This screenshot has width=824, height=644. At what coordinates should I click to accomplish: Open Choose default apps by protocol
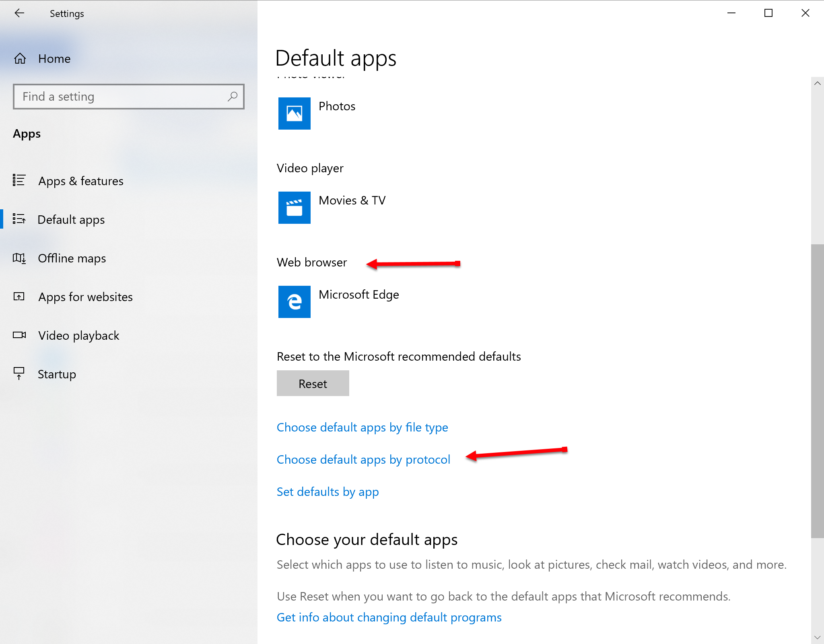coord(363,459)
